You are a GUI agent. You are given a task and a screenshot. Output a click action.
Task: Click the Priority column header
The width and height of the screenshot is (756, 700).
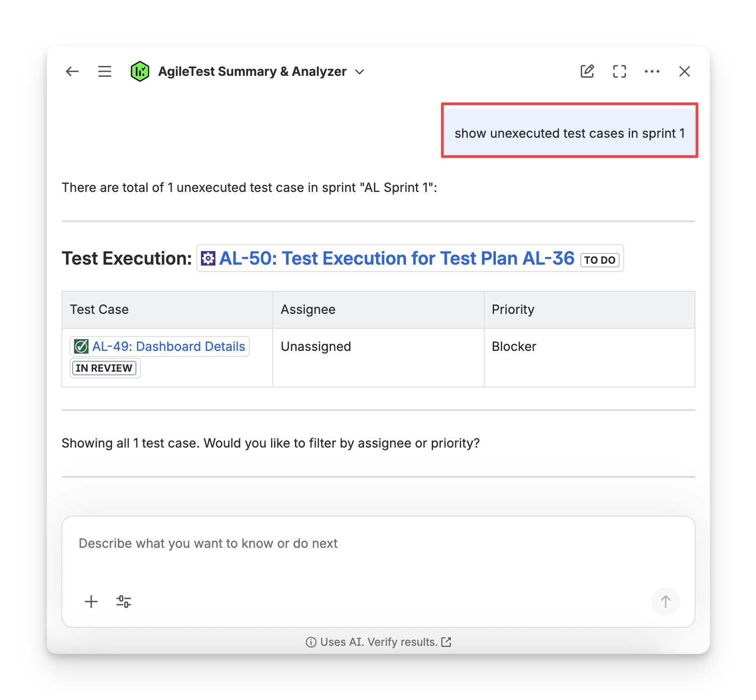click(513, 309)
